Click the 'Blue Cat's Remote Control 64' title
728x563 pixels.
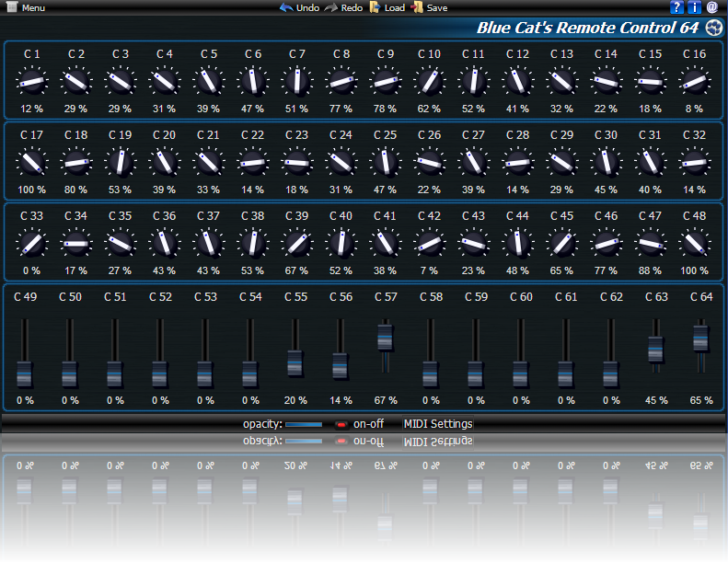tap(587, 28)
